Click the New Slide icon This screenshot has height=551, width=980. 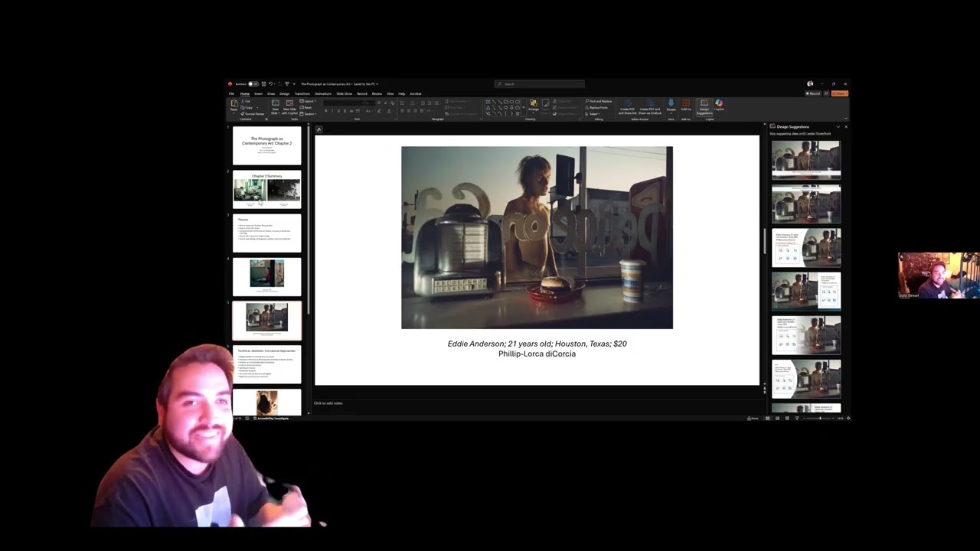(276, 103)
